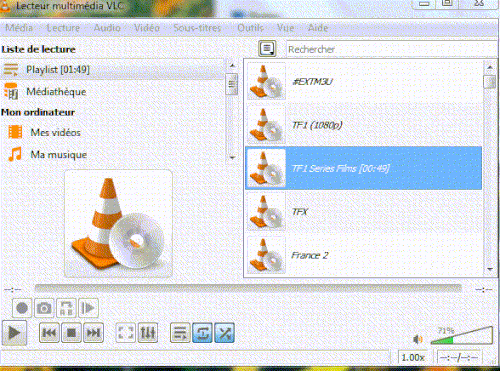Screen dimensions: 500x371
Task: Open Mes vidéos in sidebar
Action: 112,132
